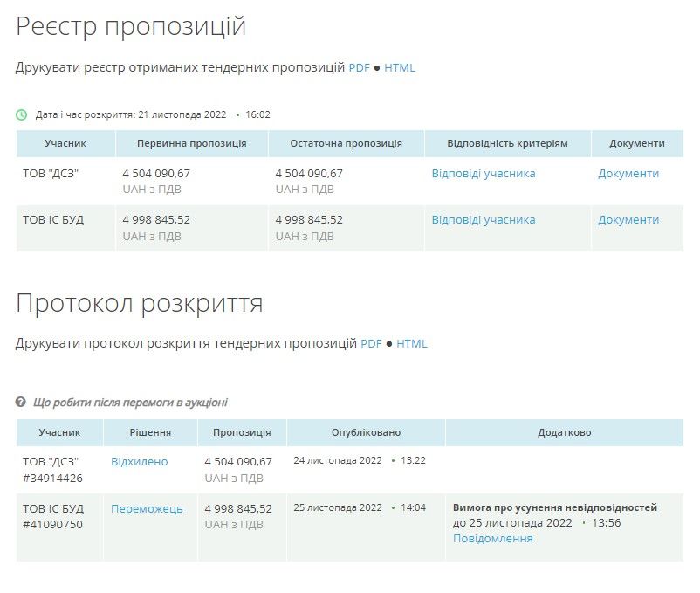Image resolution: width=700 pixels, height=593 pixels.
Task: Open the Повідомлення notification link
Action: click(x=493, y=540)
